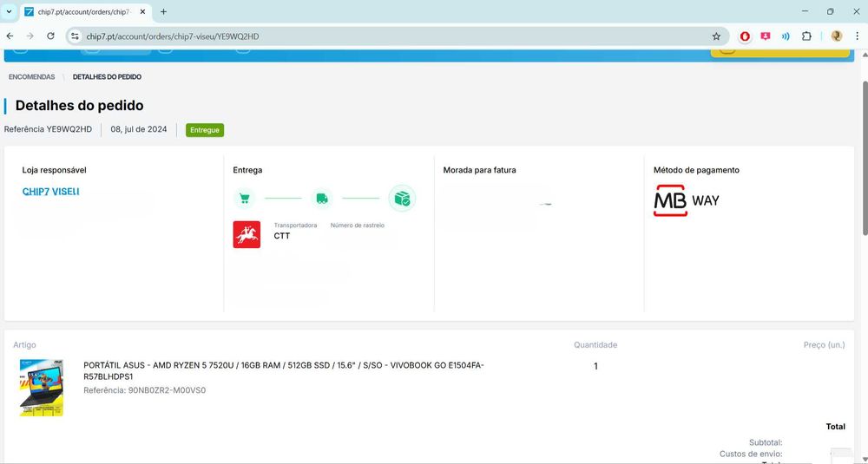Click the Número de rastreio label
Viewport: 868px width, 464px height.
(x=357, y=225)
